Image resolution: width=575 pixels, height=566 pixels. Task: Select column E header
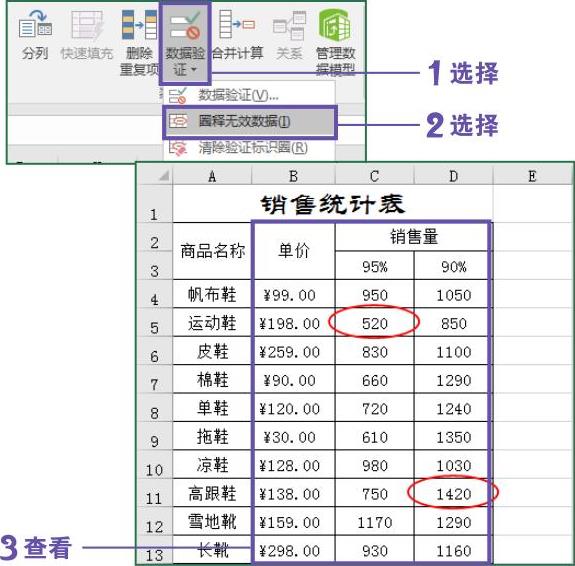(x=532, y=176)
